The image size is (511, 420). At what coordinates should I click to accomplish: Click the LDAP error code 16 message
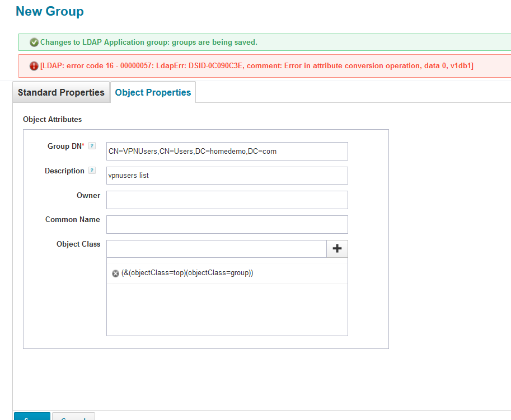point(257,66)
